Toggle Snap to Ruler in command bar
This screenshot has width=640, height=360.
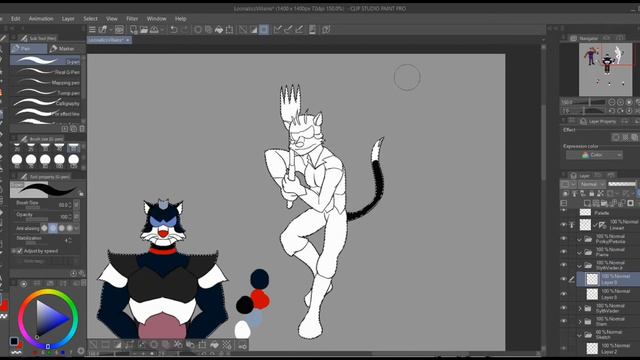[x=278, y=29]
